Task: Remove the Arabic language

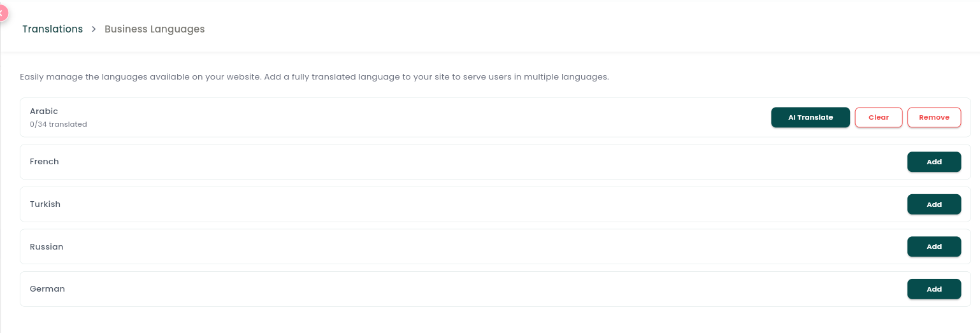Action: coord(934,117)
